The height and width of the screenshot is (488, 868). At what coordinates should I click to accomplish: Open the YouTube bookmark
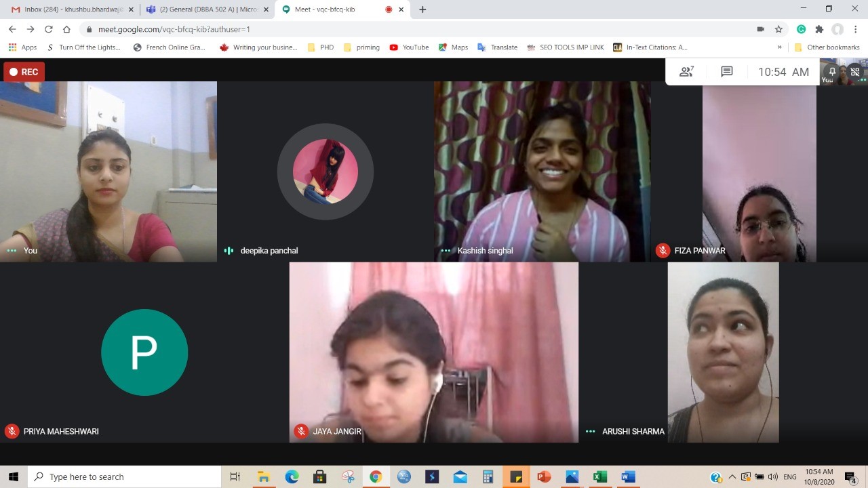409,47
